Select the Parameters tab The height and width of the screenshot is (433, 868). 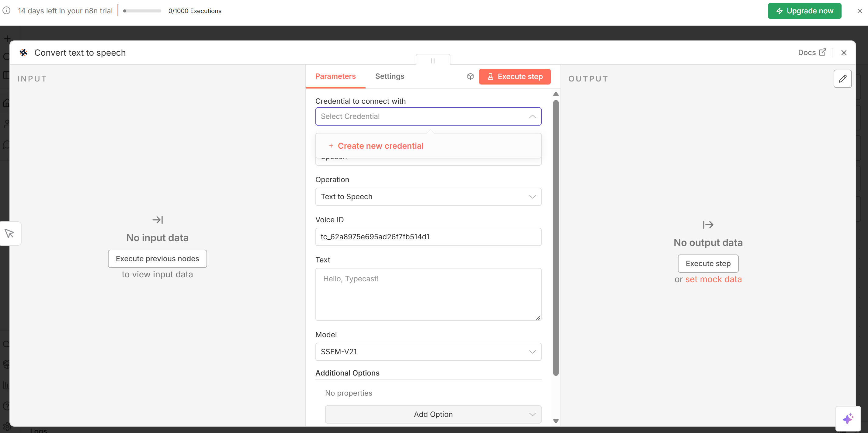[335, 76]
